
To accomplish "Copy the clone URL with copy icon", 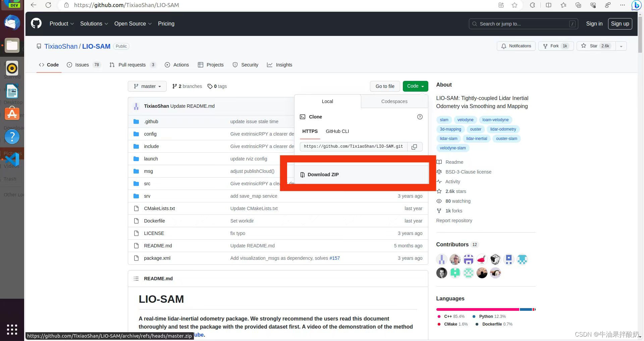I will tap(414, 147).
